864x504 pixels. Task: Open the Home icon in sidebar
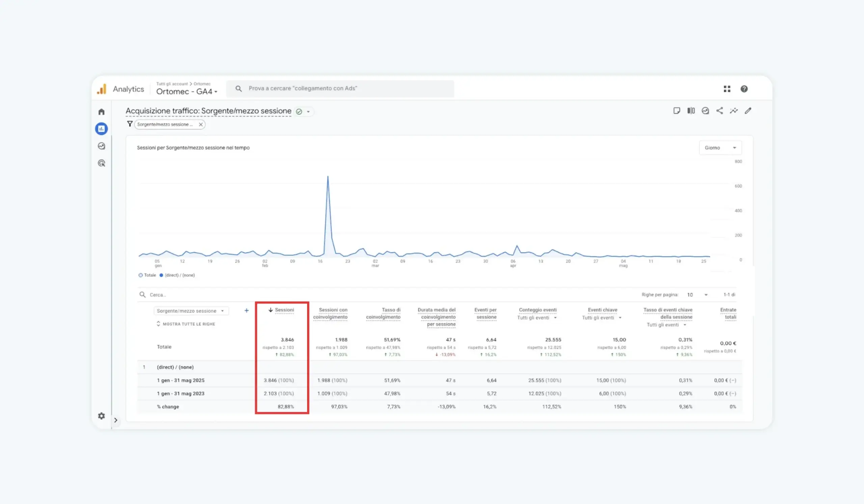102,112
